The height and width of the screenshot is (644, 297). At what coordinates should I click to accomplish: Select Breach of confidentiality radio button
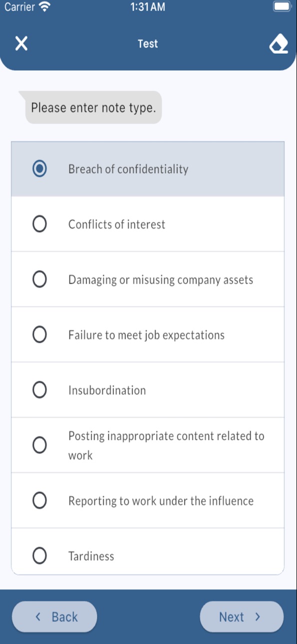click(x=39, y=169)
